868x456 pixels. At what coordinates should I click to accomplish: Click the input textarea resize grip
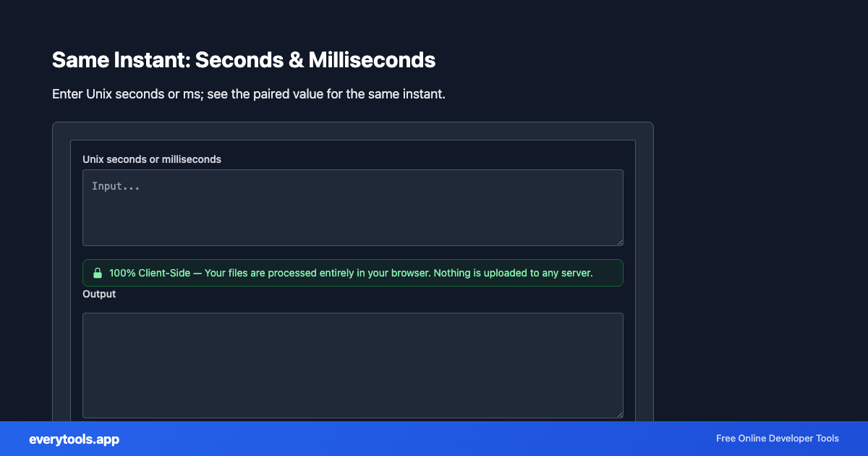(x=620, y=241)
